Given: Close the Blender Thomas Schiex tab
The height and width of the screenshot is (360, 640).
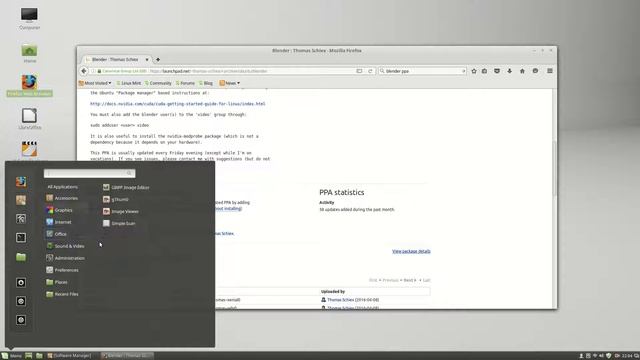Looking at the screenshot, I should click(x=147, y=60).
